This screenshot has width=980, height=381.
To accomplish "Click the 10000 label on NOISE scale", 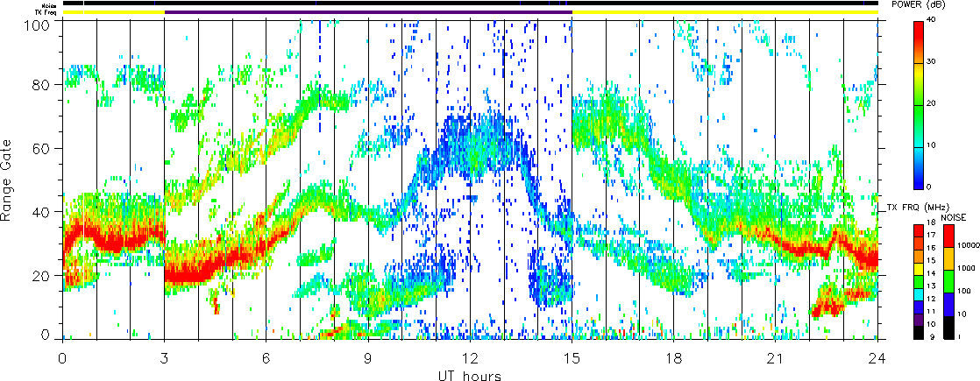I will tap(968, 245).
